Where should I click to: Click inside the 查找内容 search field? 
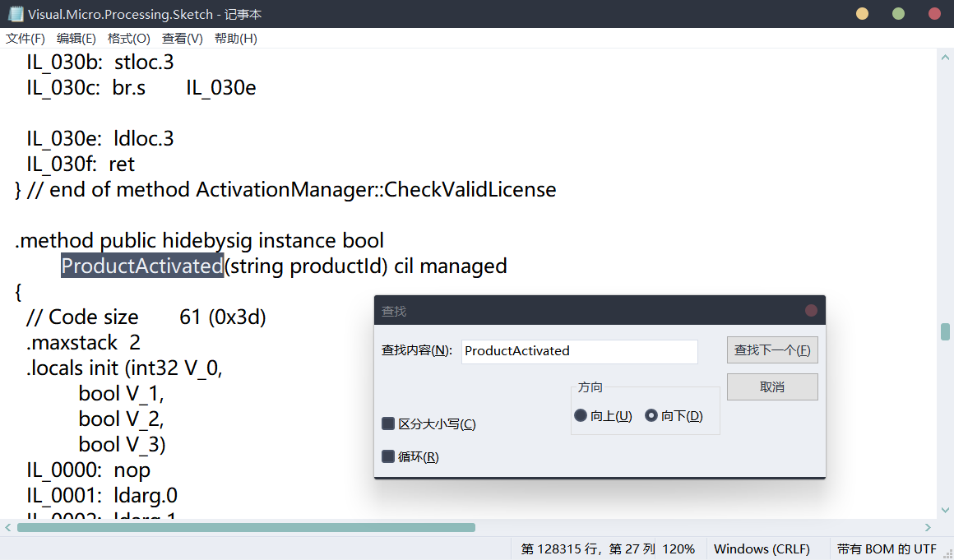[x=579, y=351]
